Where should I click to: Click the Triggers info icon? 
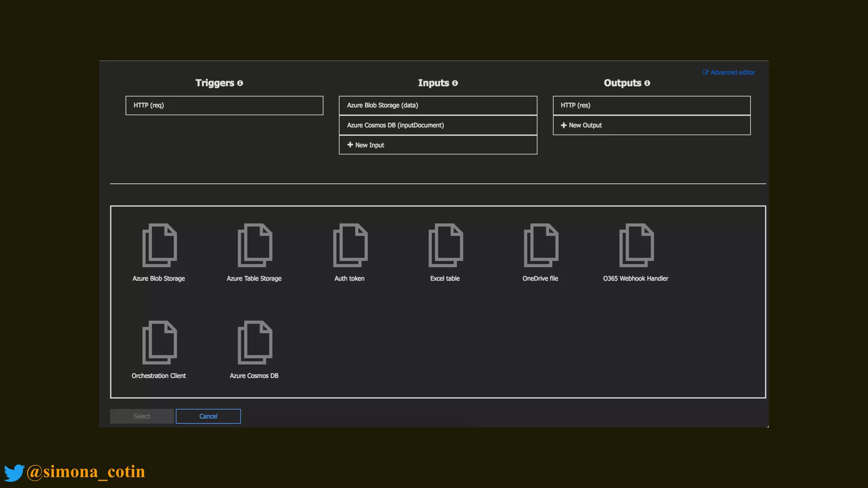(240, 83)
